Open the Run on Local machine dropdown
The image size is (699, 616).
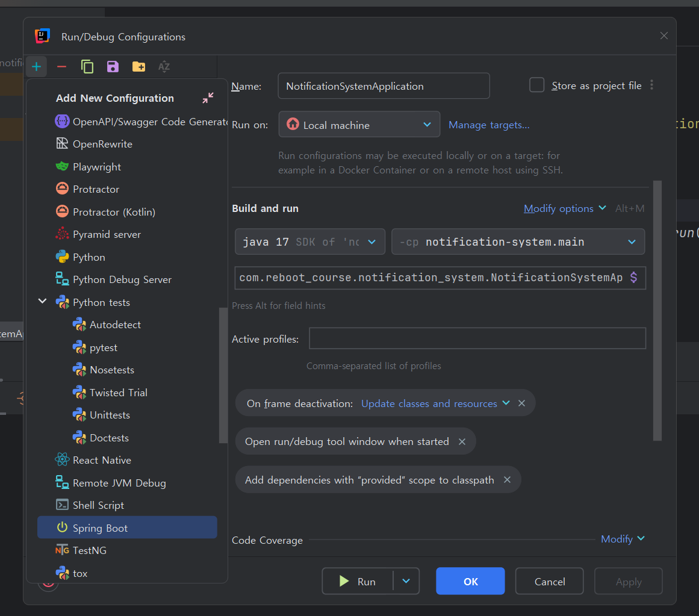click(359, 125)
